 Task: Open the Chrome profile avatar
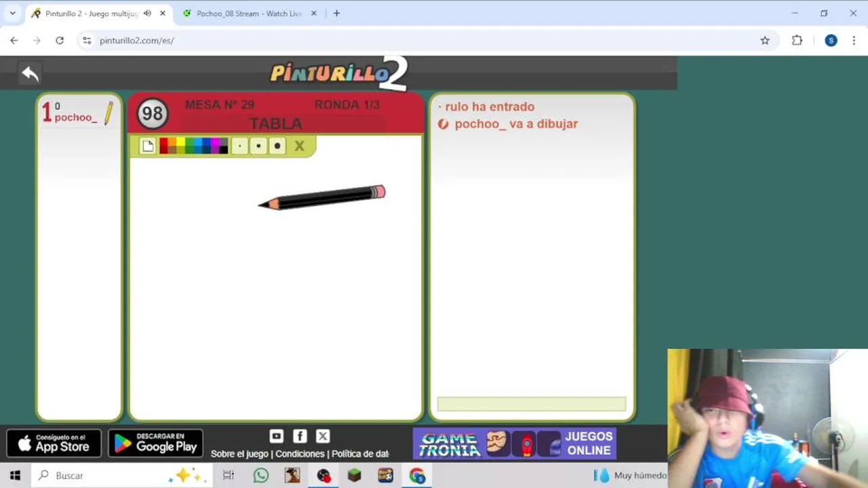tap(831, 41)
